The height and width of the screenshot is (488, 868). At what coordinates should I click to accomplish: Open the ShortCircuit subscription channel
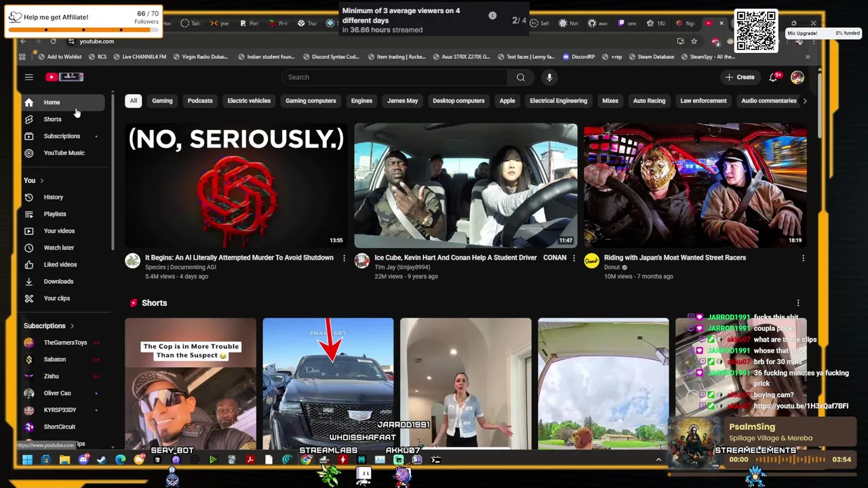pos(62,427)
